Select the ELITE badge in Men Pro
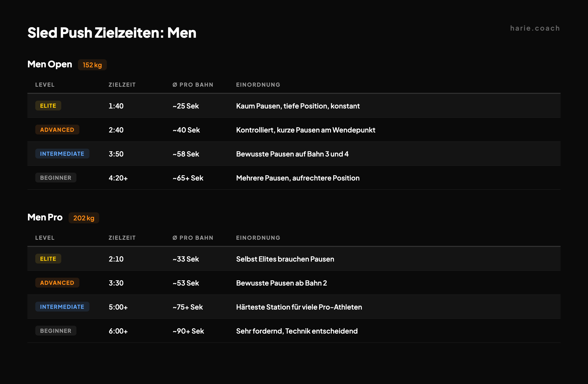 coord(48,259)
